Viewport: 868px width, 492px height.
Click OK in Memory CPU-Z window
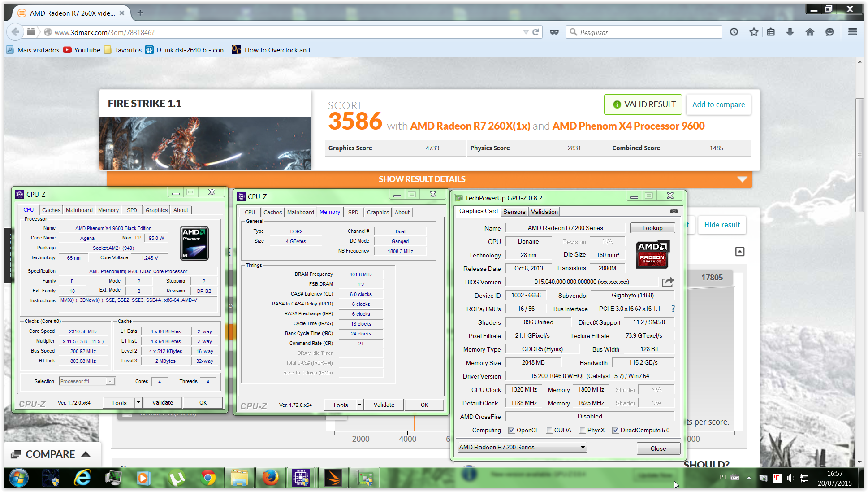(x=424, y=405)
